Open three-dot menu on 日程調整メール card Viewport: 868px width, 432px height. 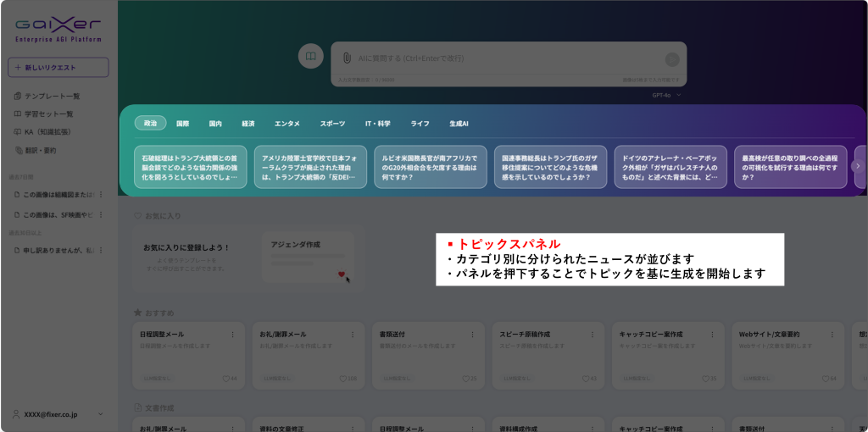click(233, 335)
